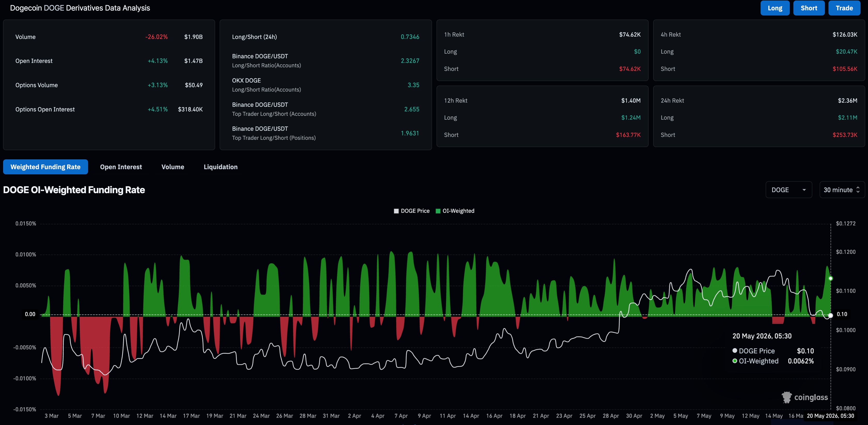Switch to the Open Interest tab

click(121, 167)
